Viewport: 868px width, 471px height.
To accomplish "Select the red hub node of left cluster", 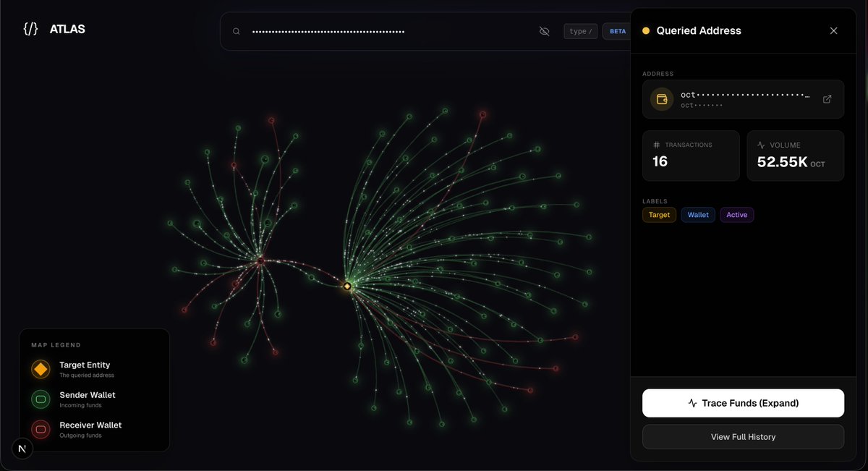I will pos(260,260).
